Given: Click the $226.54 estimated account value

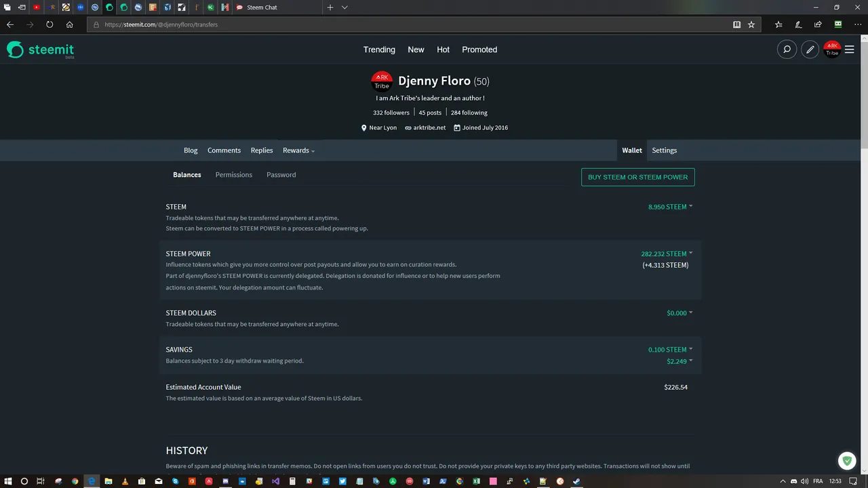Looking at the screenshot, I should coord(676,387).
